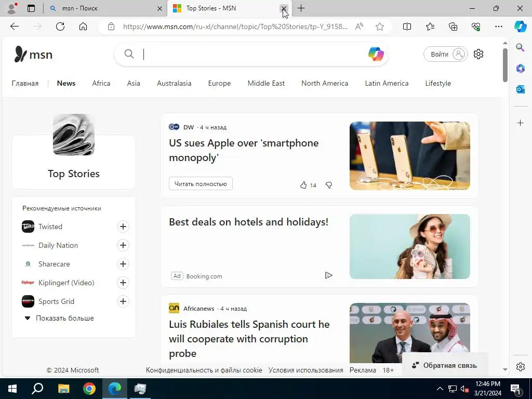This screenshot has width=532, height=399.
Task: Open File Explorer from the taskbar
Action: pyautogui.click(x=63, y=389)
